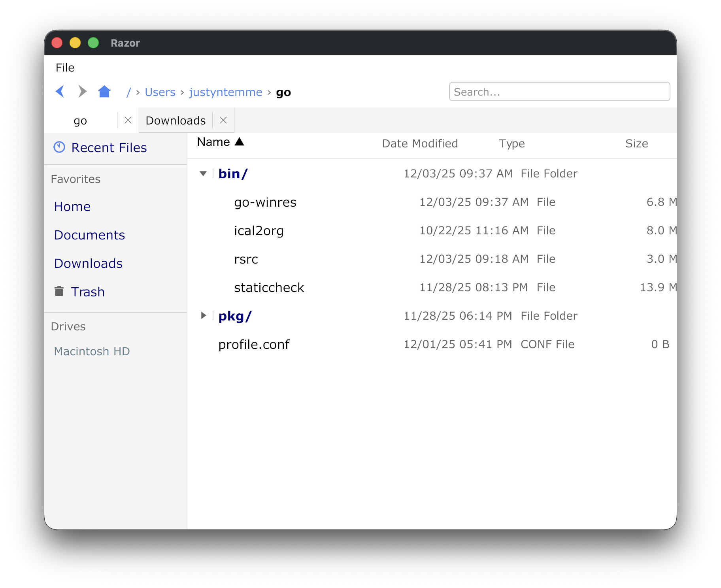Open Home in Favorites
The image size is (721, 588).
72,207
